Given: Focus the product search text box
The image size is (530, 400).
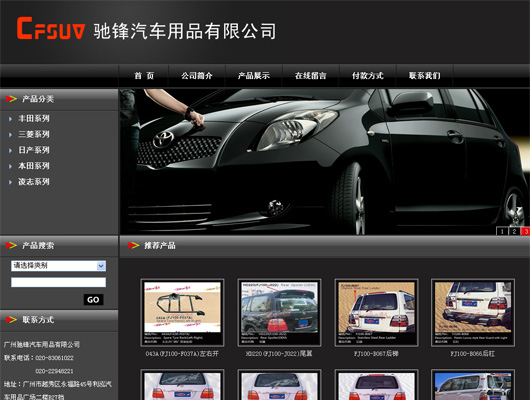Looking at the screenshot, I should tap(58, 282).
